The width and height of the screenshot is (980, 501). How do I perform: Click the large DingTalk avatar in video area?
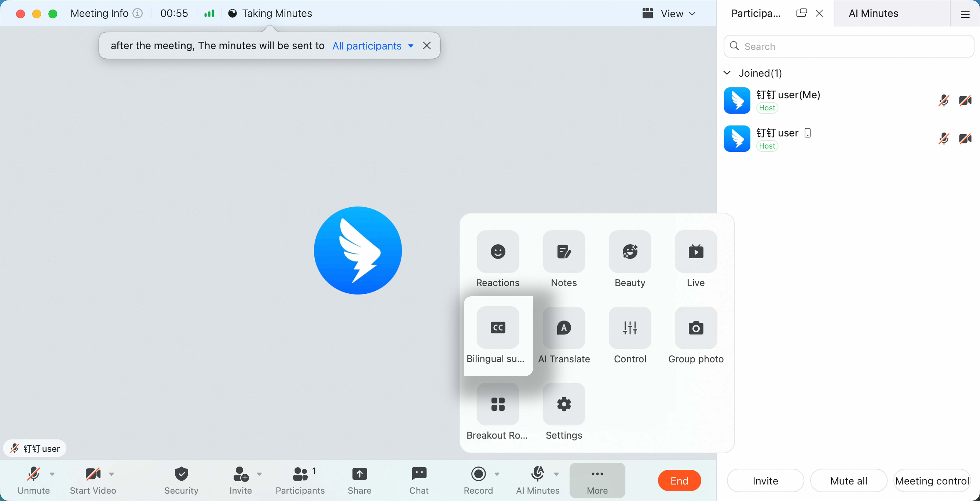click(358, 250)
